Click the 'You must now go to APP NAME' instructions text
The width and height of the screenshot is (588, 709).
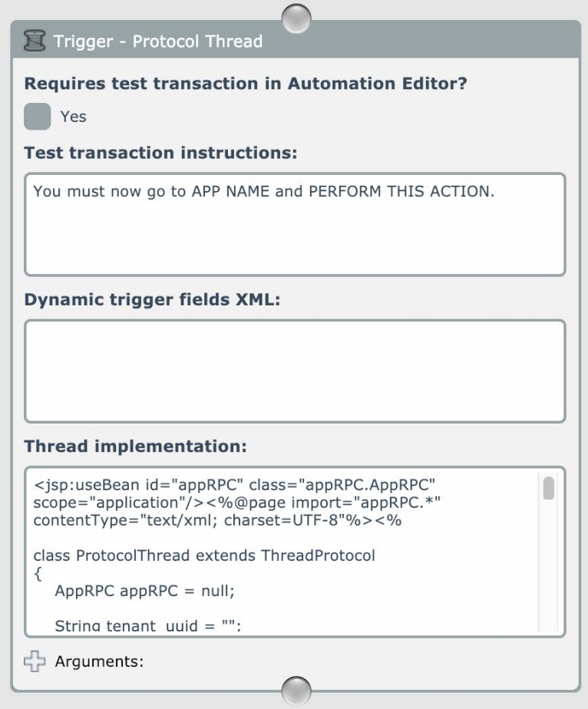coord(263,192)
